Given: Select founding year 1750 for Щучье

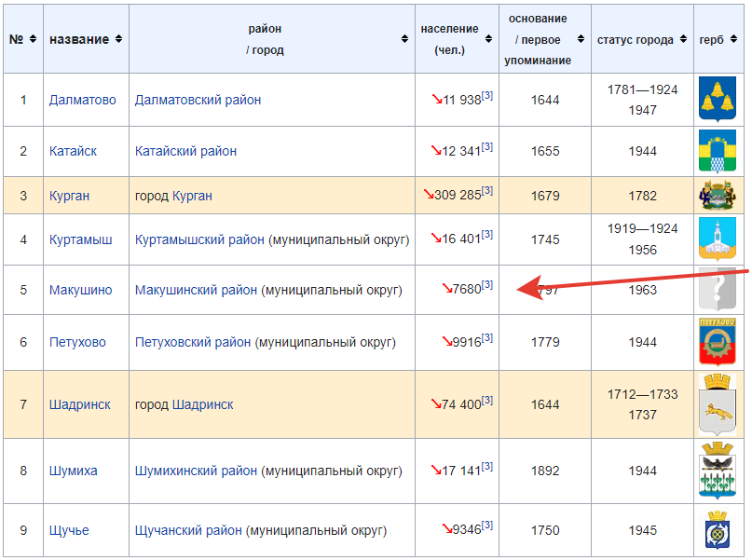Looking at the screenshot, I should [x=545, y=530].
